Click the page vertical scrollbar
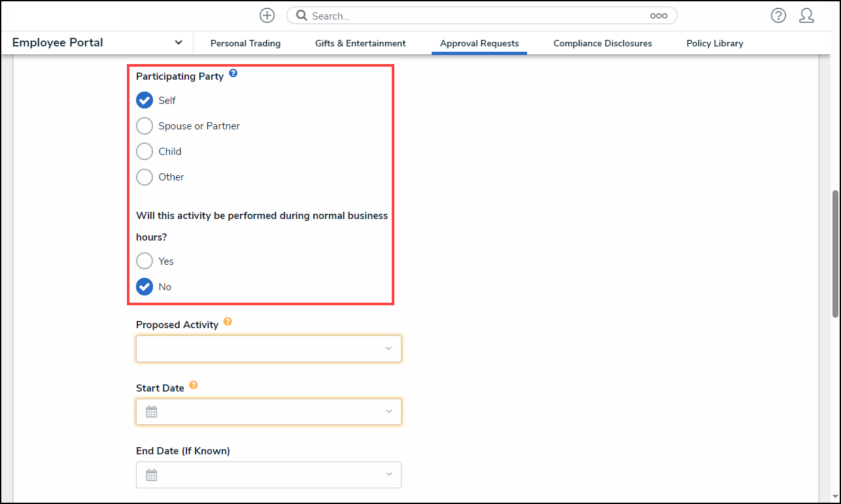Viewport: 841px width, 504px height. click(x=835, y=255)
